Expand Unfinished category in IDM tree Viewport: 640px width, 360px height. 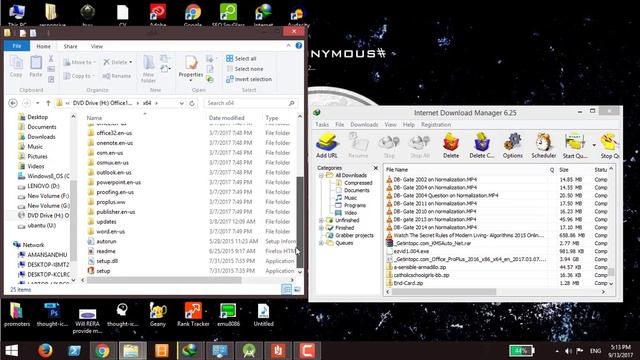[x=321, y=220]
